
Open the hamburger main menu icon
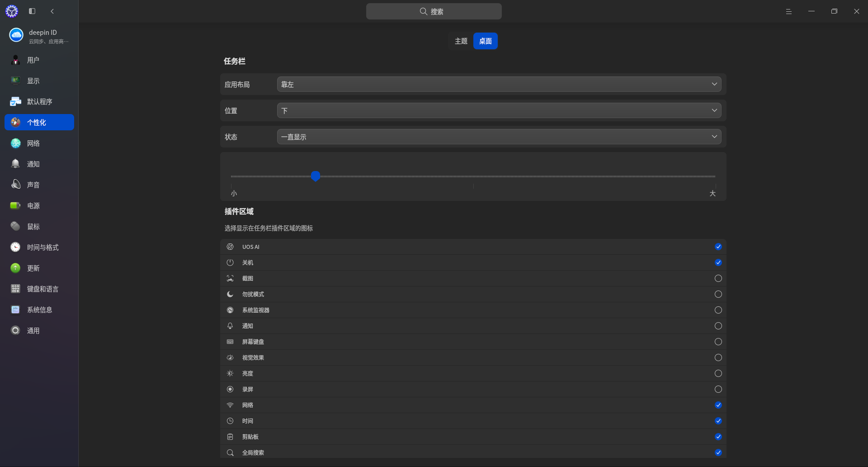(789, 11)
